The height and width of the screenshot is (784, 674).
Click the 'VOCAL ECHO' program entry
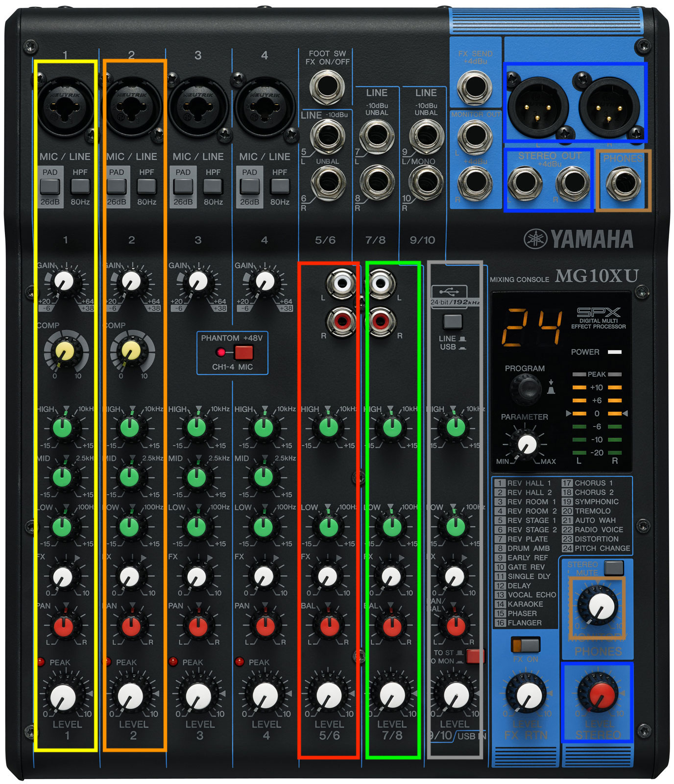pos(526,594)
